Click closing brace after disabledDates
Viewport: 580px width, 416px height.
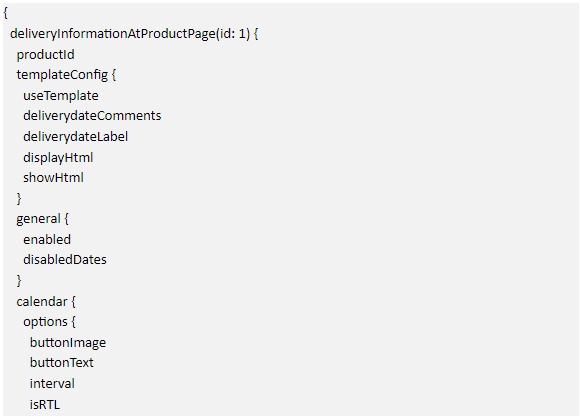(19, 281)
